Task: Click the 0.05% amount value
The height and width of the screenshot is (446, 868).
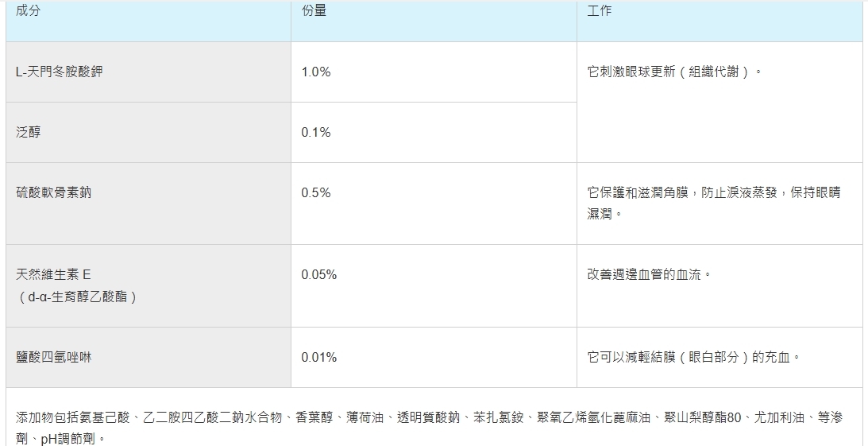Action: point(319,275)
